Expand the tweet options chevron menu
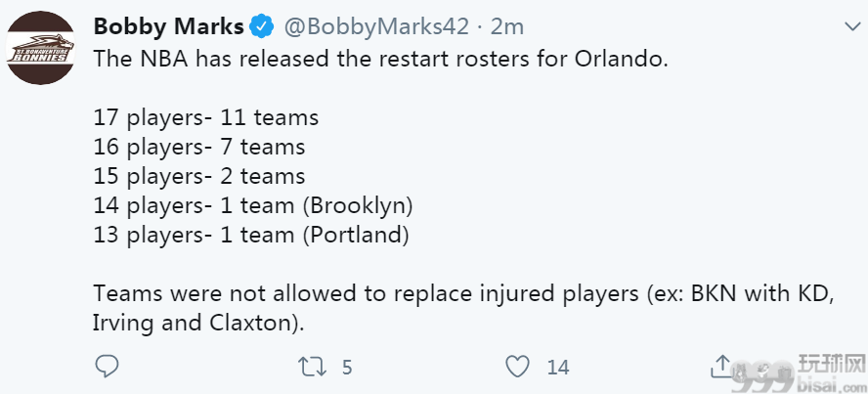Viewport: 868px width, 394px height. 852,26
